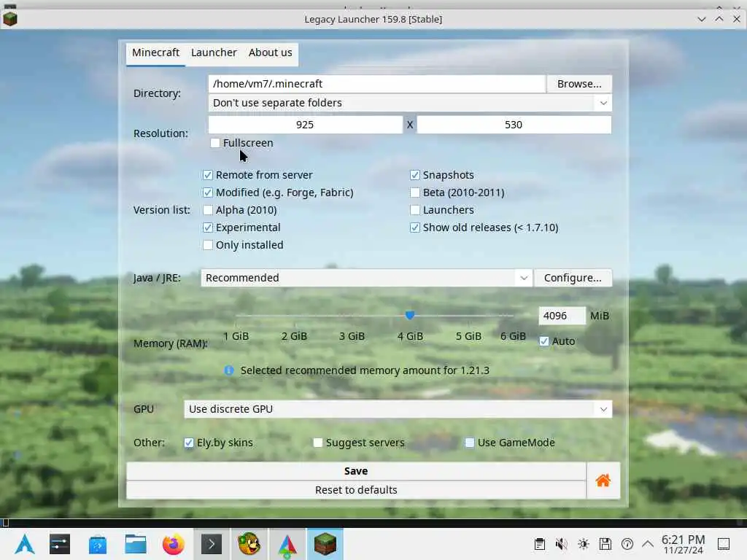Check Only installed versions
Image resolution: width=747 pixels, height=560 pixels.
pyautogui.click(x=208, y=245)
